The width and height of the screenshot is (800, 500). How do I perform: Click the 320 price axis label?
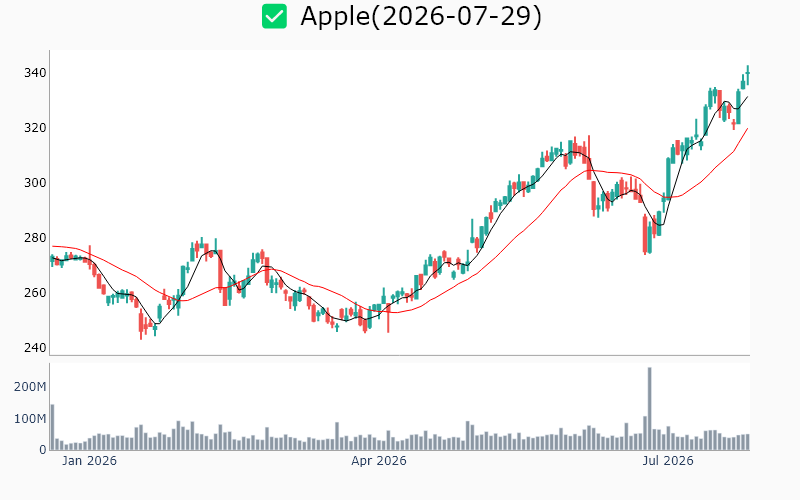tap(35, 128)
